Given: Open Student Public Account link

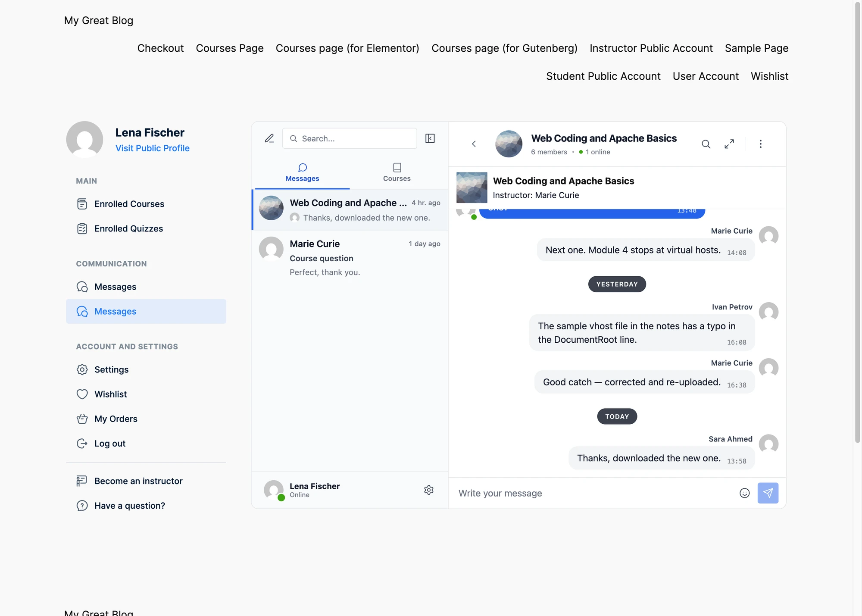Looking at the screenshot, I should click(x=603, y=76).
